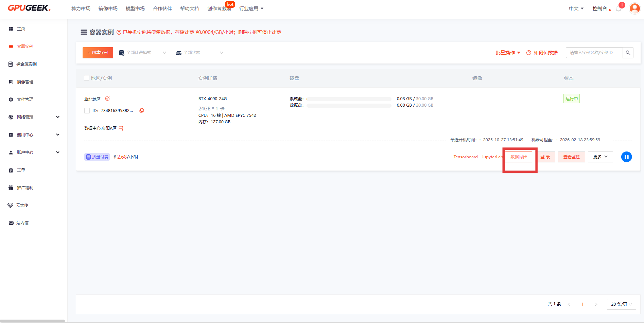Screen dimensions: 644x323
Task: Go to 算力市场 in top navigation
Action: click(81, 8)
